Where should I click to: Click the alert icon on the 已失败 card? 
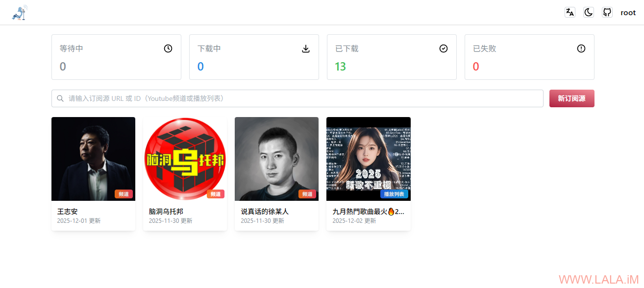581,48
